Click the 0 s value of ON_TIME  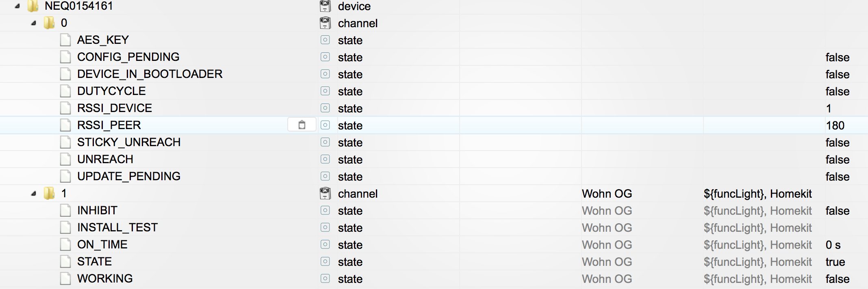click(x=833, y=245)
